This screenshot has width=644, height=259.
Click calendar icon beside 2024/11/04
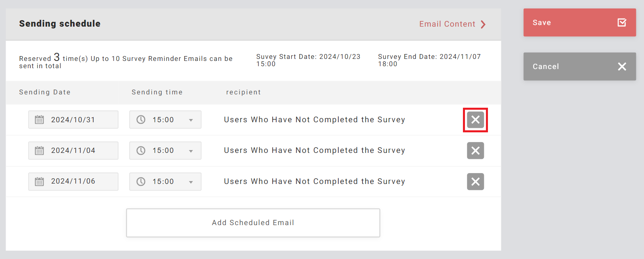point(39,150)
